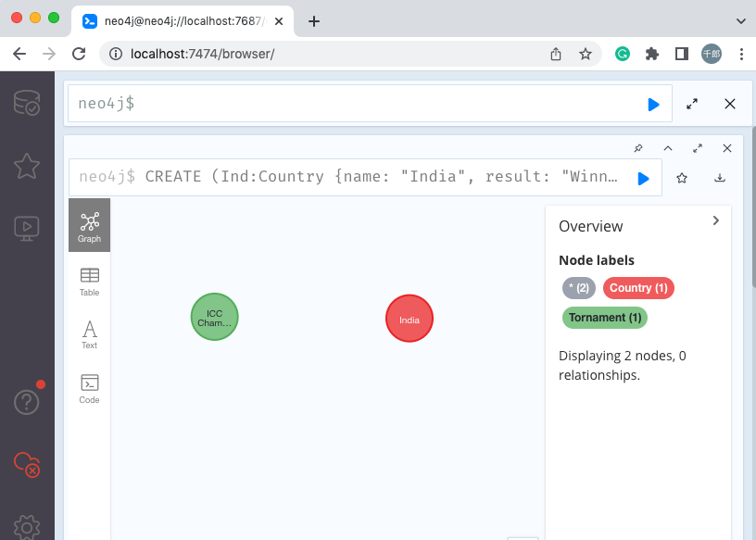Click the Overview panel title
This screenshot has height=540, width=756.
pyautogui.click(x=591, y=226)
